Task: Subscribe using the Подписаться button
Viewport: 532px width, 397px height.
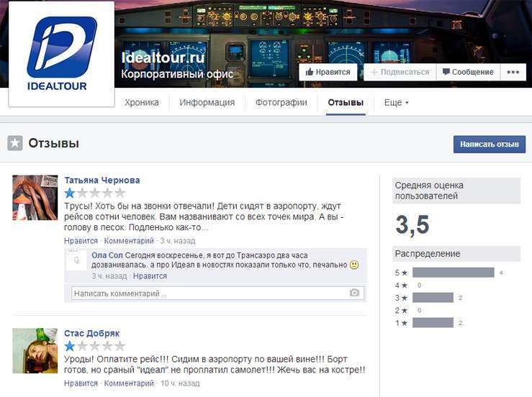Action: pyautogui.click(x=400, y=72)
